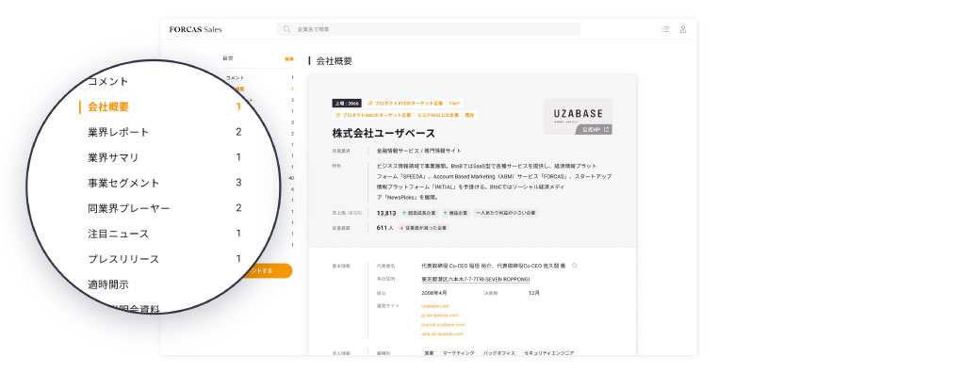Screen dimensions: 980x373
Task: Open プレスリリース in the contents list
Action: point(123,259)
